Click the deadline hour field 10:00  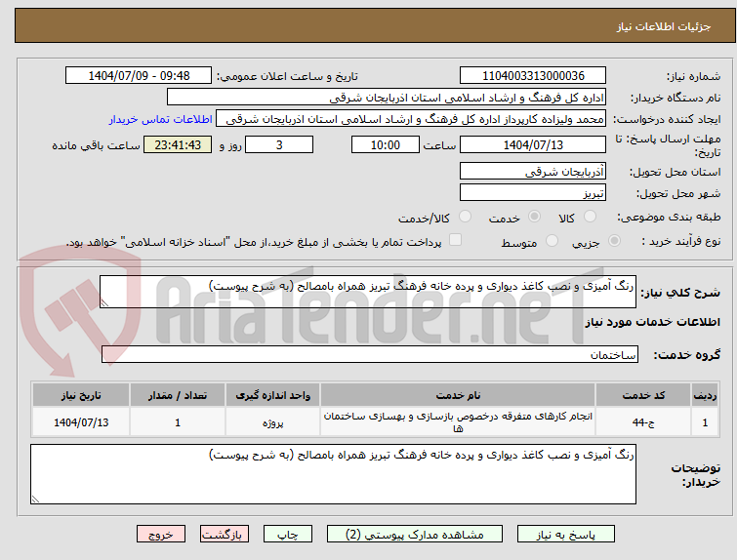pyautogui.click(x=386, y=144)
